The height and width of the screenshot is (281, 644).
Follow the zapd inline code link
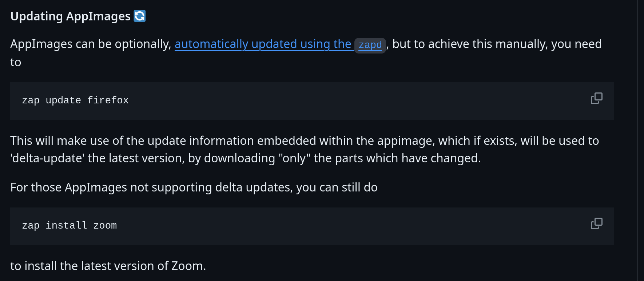point(370,45)
